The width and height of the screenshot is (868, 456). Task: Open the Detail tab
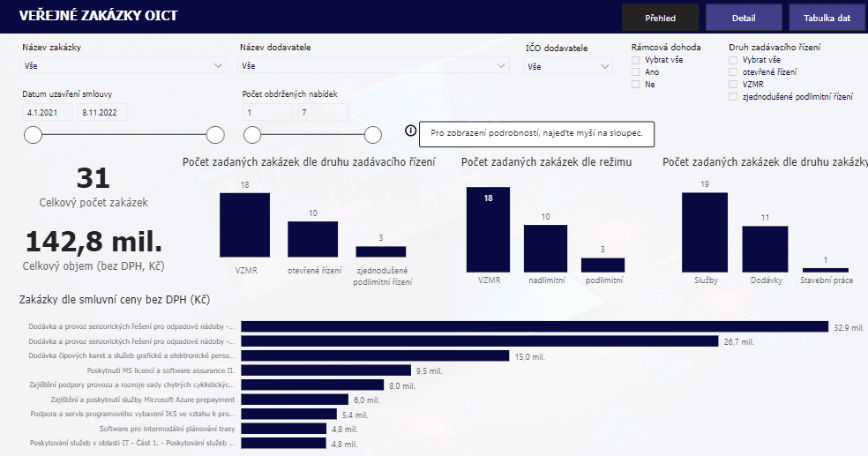[744, 18]
